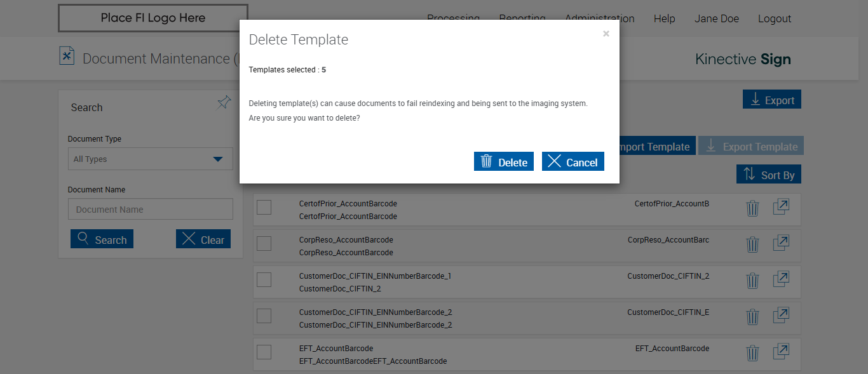
Task: Click the Document Maintenance page icon
Action: [x=67, y=56]
